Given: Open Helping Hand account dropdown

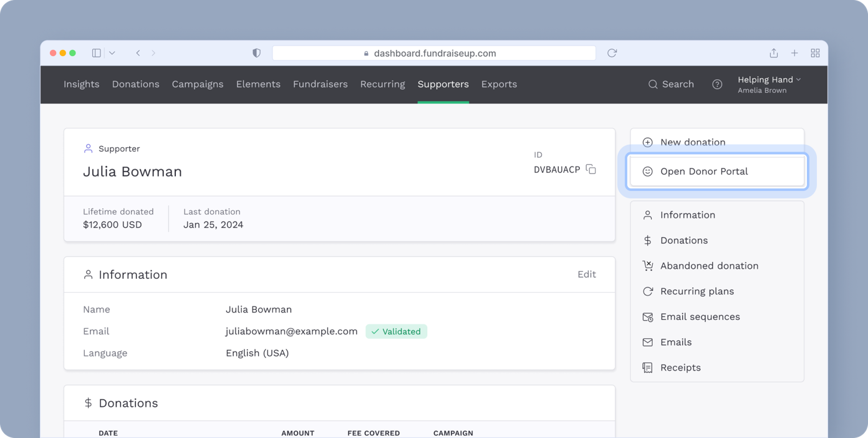Looking at the screenshot, I should coord(769,84).
